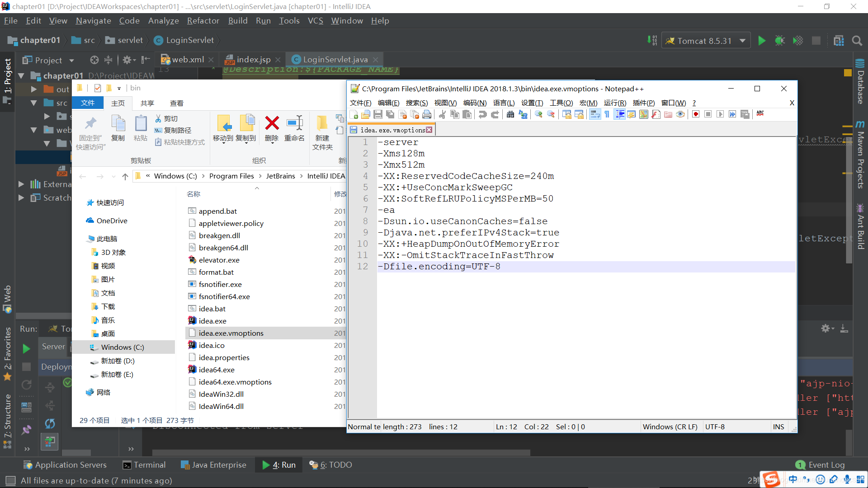Screen dimensions: 868x488
Task: Click the Cut scissors icon in Notepad++
Action: click(443, 115)
